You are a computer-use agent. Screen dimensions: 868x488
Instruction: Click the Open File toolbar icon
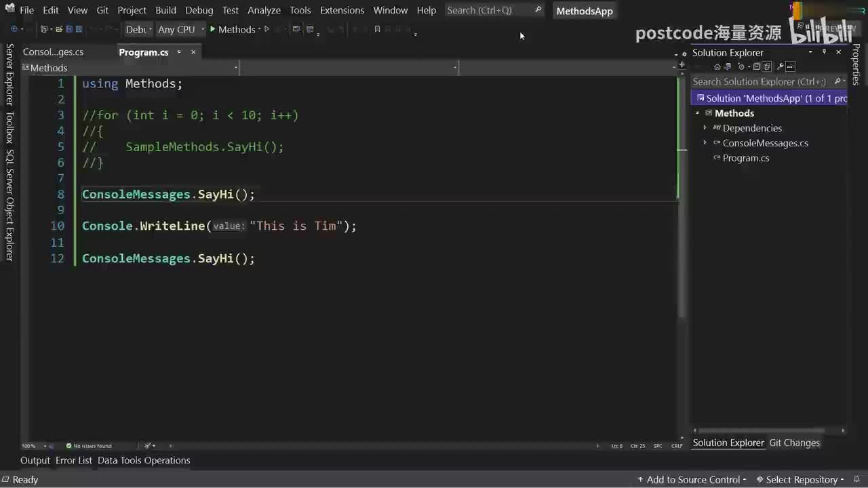[58, 29]
